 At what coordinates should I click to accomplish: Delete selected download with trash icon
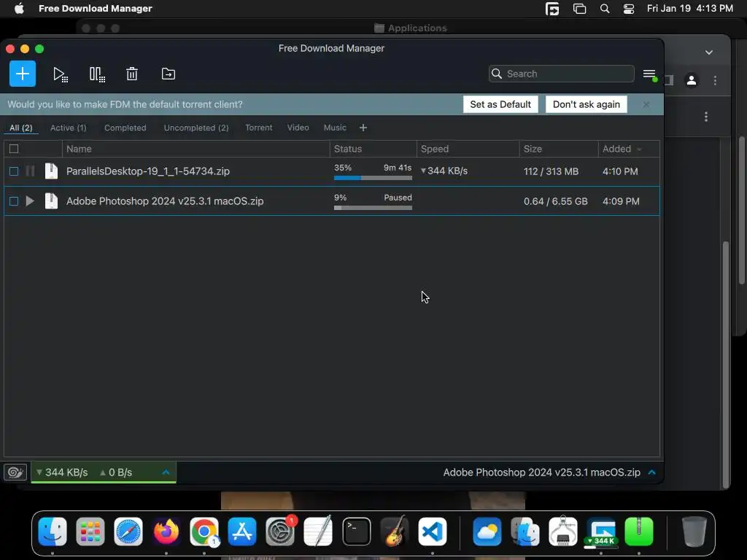pyautogui.click(x=132, y=74)
